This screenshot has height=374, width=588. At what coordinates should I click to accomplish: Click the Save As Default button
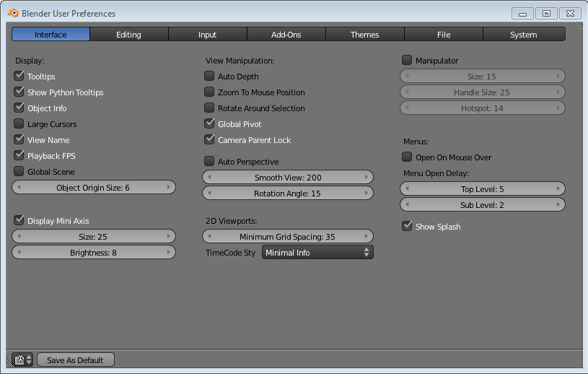(75, 360)
